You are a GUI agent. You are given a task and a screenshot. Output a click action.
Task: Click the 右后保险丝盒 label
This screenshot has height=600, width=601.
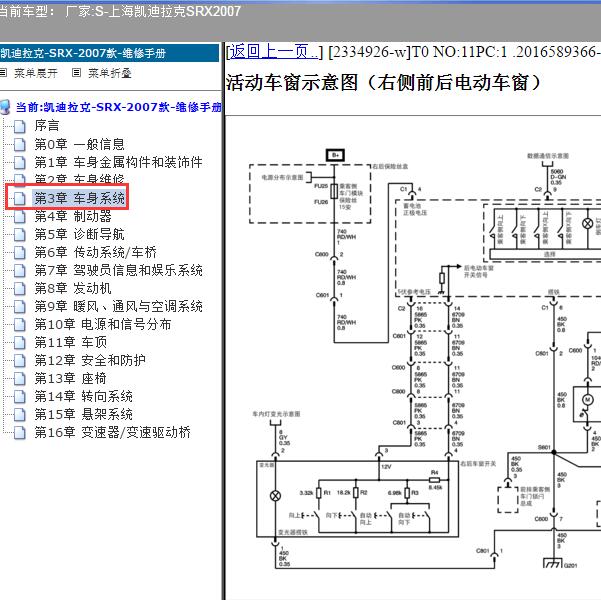pos(390,166)
